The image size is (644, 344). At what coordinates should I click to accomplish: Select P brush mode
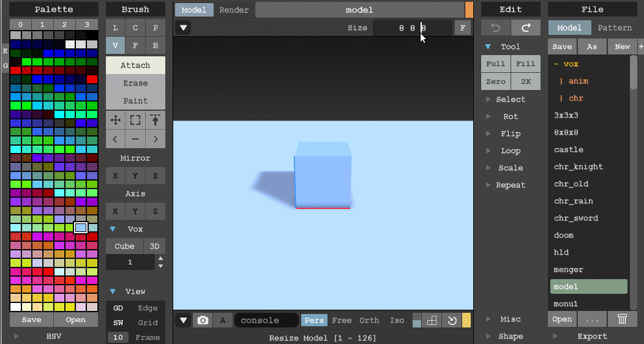coord(155,28)
